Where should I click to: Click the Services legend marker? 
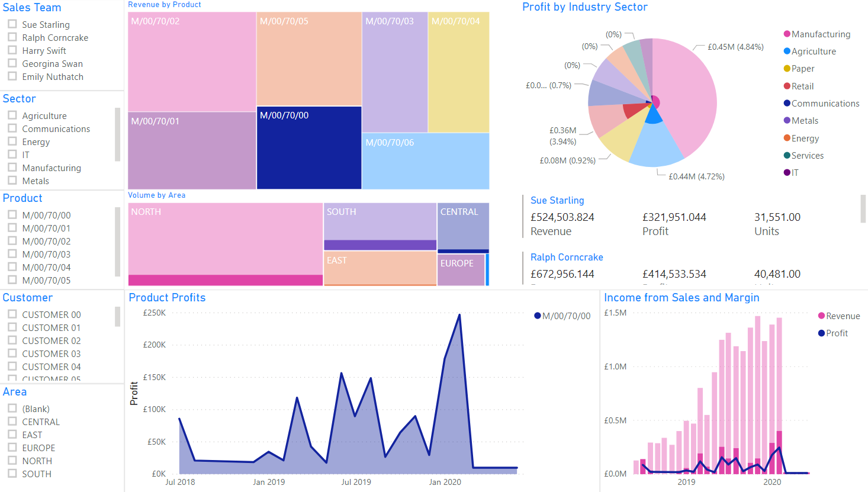click(787, 155)
